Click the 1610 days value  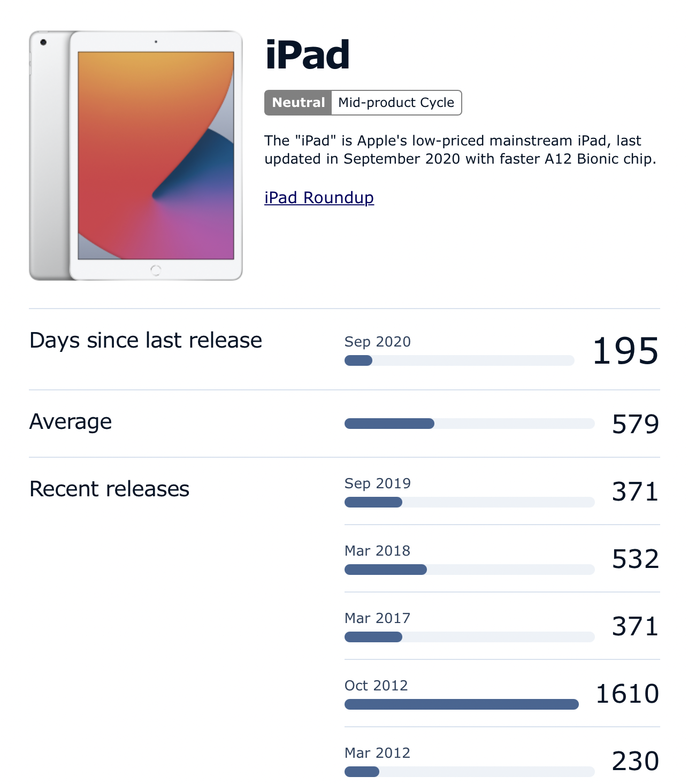click(627, 694)
